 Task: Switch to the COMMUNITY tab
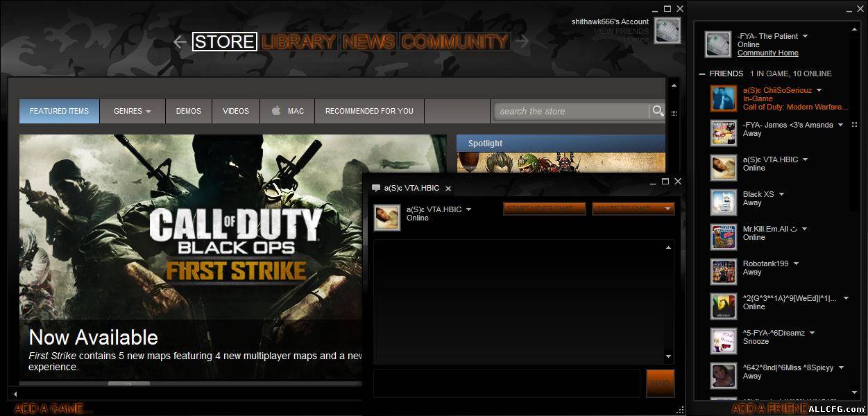pos(455,42)
